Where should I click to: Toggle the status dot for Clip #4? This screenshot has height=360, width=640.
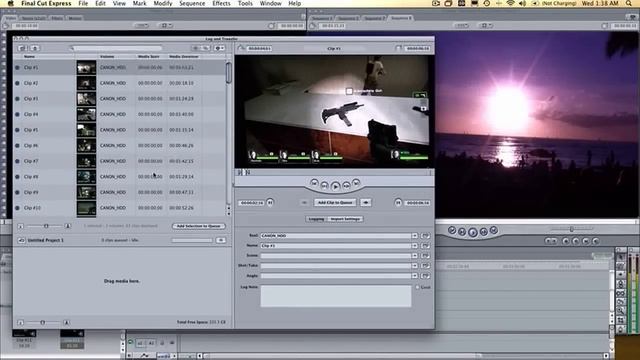pyautogui.click(x=17, y=114)
